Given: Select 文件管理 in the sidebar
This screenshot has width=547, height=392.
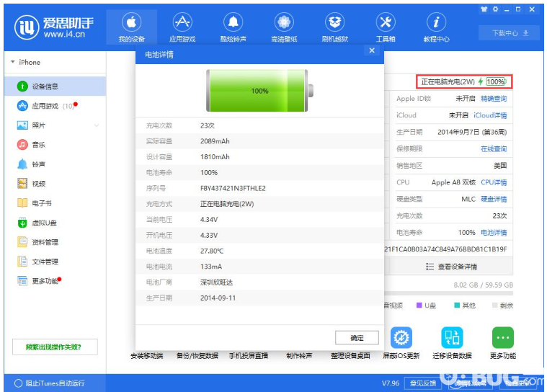Looking at the screenshot, I should 55,262.
